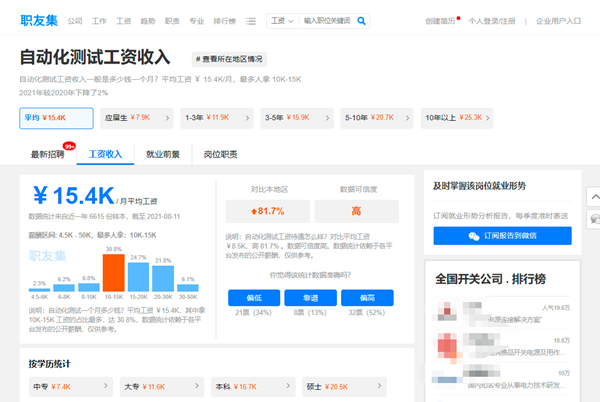Select the 平均 ¥15.4K experience chip
The height and width of the screenshot is (402, 600).
(x=56, y=118)
